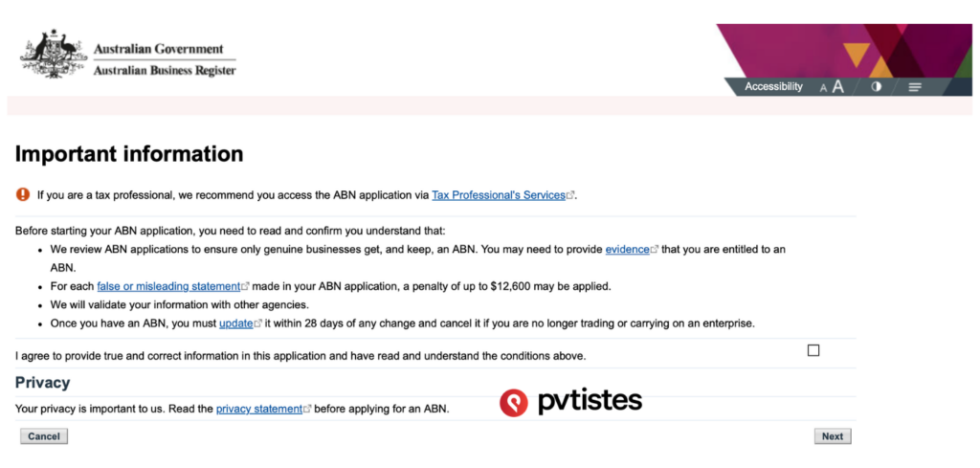
Task: Click the orange warning exclamation icon
Action: 23,194
